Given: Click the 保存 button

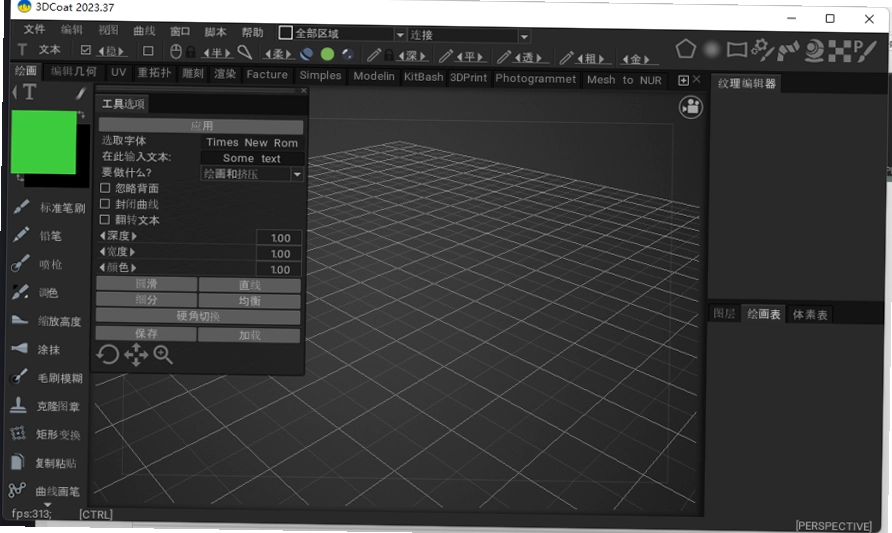Looking at the screenshot, I should point(146,333).
